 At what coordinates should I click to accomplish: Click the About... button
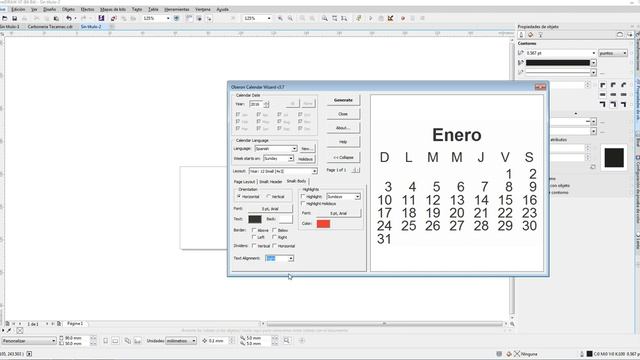pyautogui.click(x=343, y=128)
